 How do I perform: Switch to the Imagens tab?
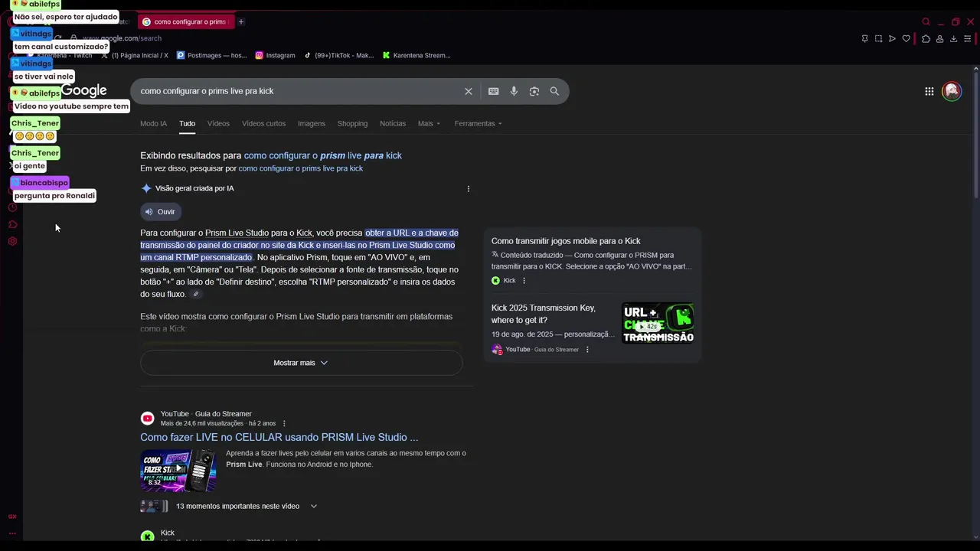(x=311, y=123)
